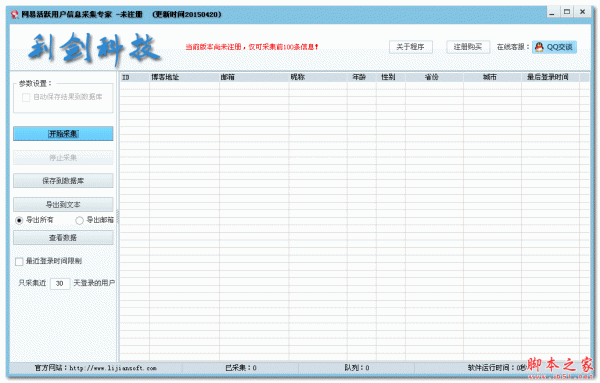Click the 城市 column header
The width and height of the screenshot is (600, 383).
pyautogui.click(x=492, y=77)
